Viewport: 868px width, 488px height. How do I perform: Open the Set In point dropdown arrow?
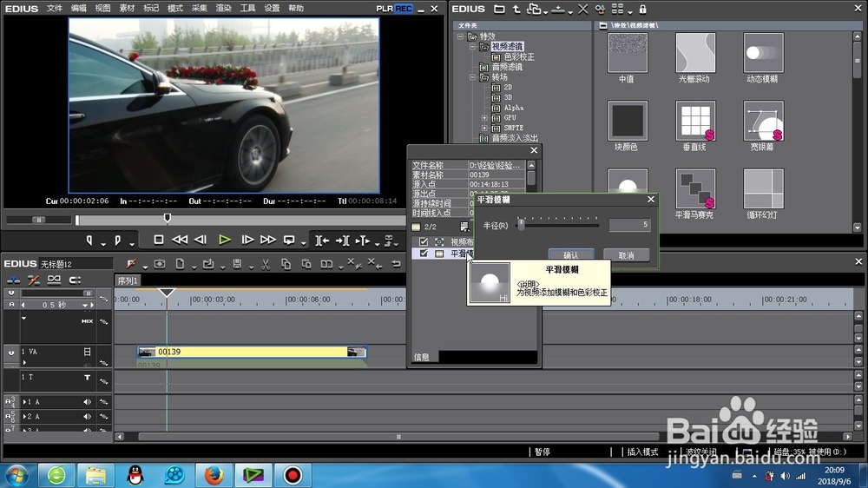(103, 243)
